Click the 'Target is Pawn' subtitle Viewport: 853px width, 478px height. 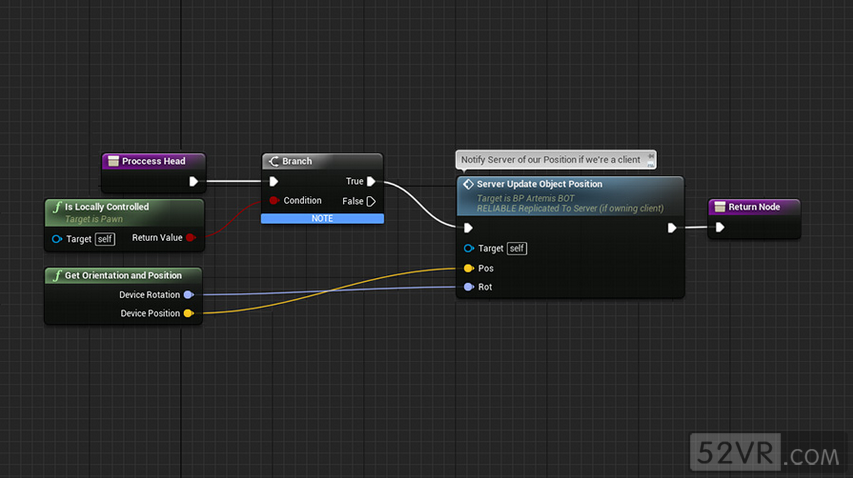(94, 219)
